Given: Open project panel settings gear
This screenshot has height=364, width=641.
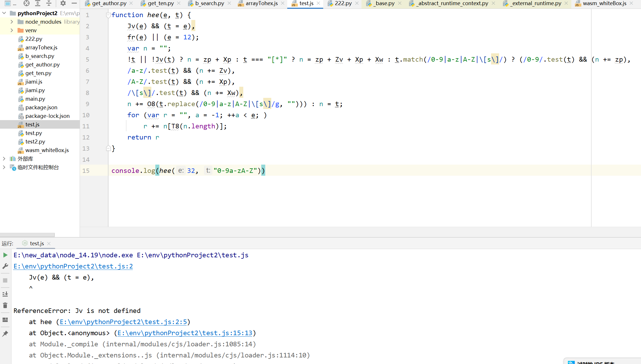Looking at the screenshot, I should tap(63, 3).
